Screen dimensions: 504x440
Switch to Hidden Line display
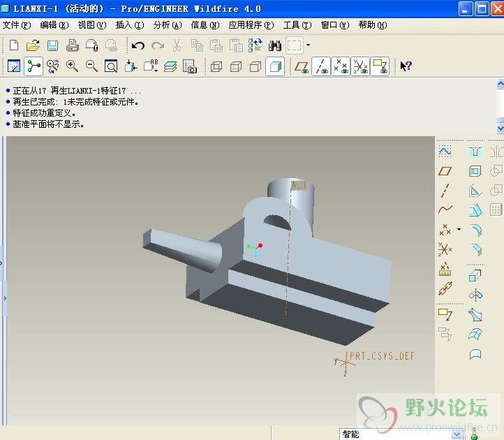click(x=236, y=67)
